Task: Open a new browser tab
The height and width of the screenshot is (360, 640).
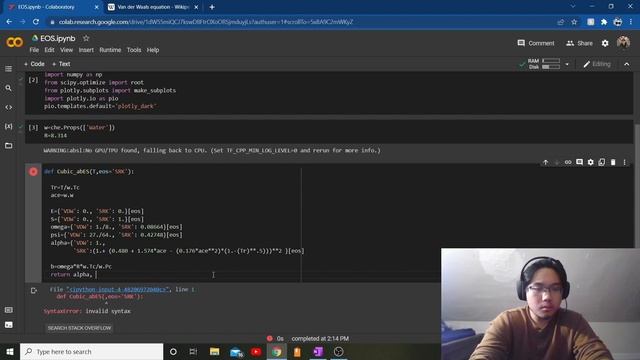Action: (x=212, y=7)
